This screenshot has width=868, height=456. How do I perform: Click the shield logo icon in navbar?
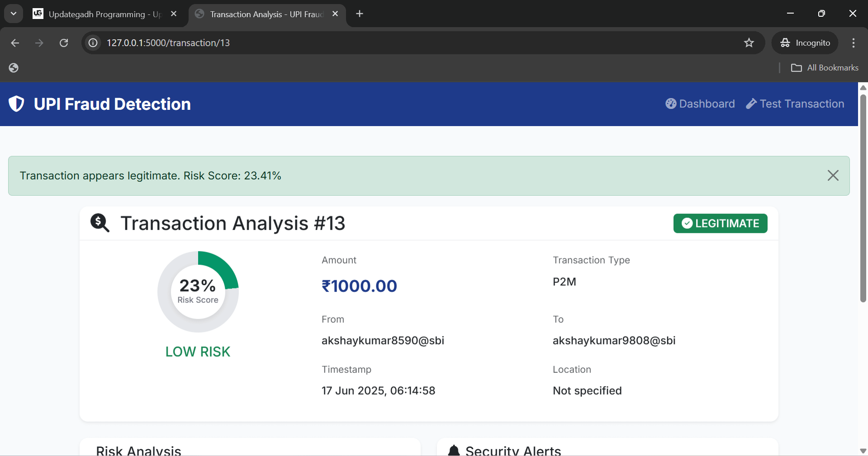pos(16,104)
